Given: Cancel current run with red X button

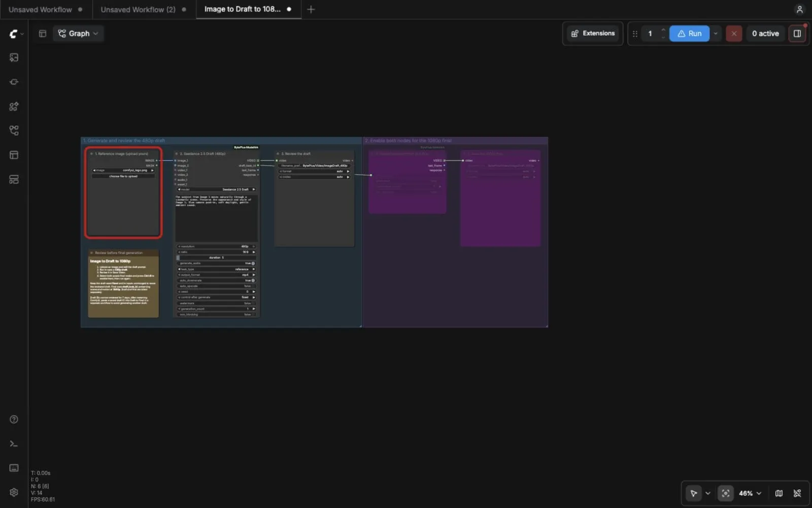Looking at the screenshot, I should tap(734, 34).
